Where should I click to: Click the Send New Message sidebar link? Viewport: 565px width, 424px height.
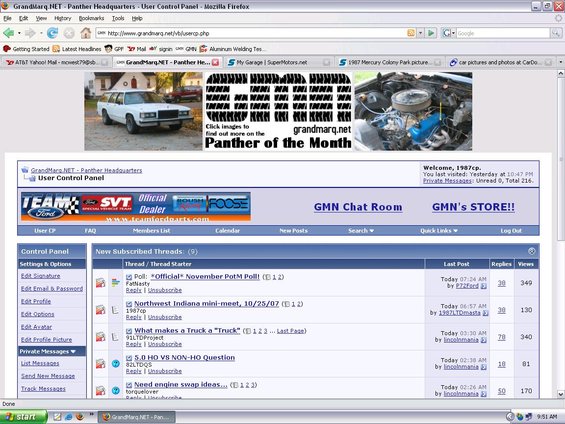[x=48, y=376]
